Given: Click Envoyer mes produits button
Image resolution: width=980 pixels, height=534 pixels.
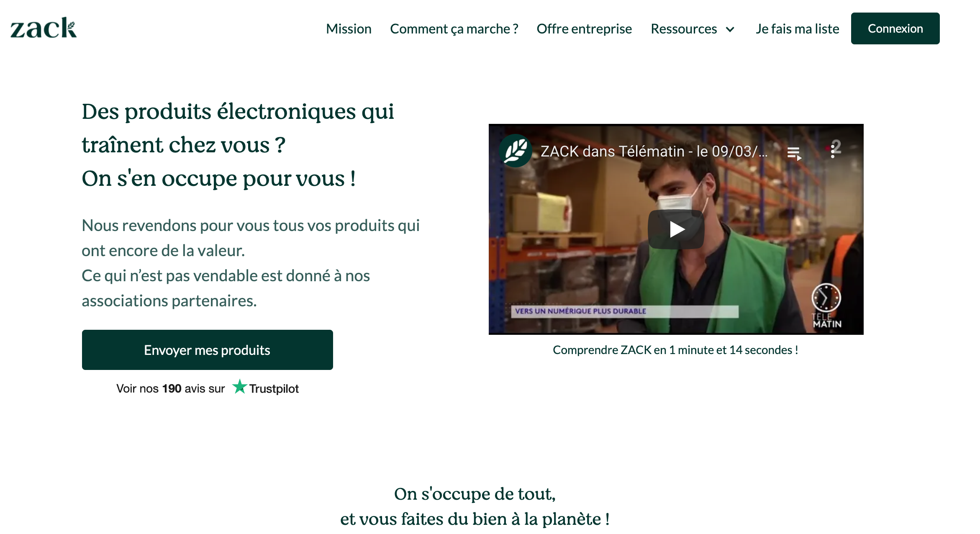Looking at the screenshot, I should (x=208, y=350).
